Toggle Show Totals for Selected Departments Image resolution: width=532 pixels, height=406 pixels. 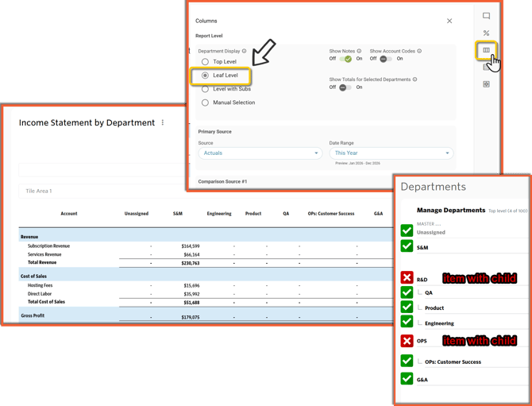[345, 87]
